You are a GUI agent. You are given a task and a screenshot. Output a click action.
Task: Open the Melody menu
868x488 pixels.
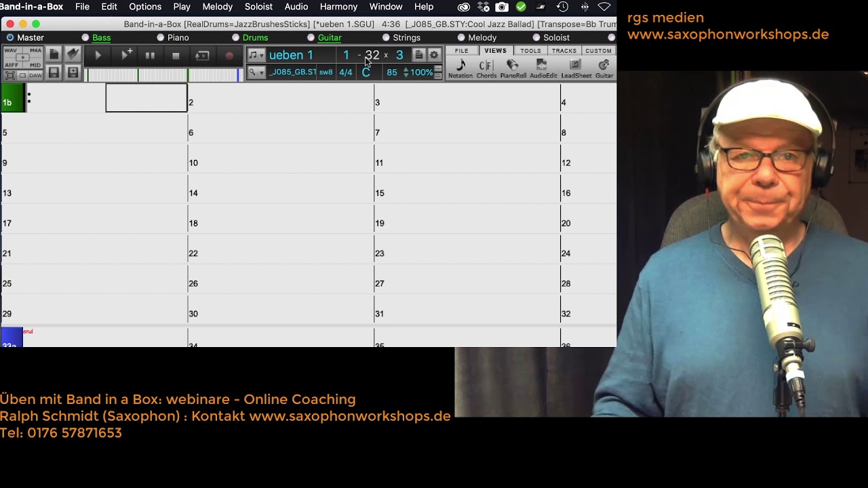218,7
